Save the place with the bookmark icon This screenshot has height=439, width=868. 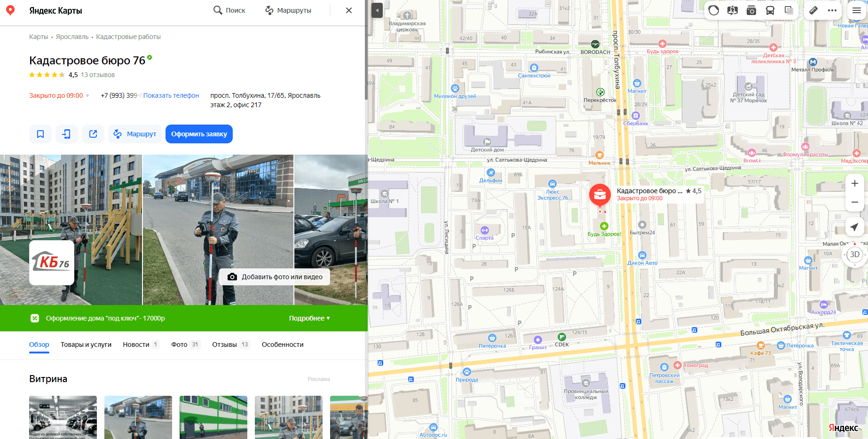pos(40,134)
